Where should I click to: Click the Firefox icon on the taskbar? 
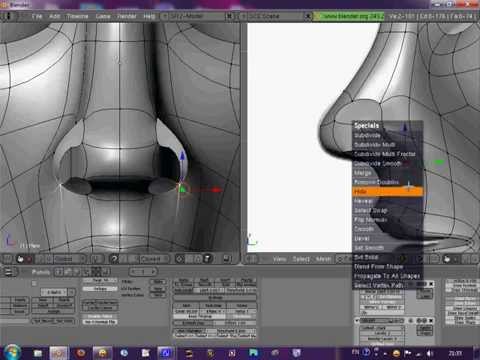point(81,353)
